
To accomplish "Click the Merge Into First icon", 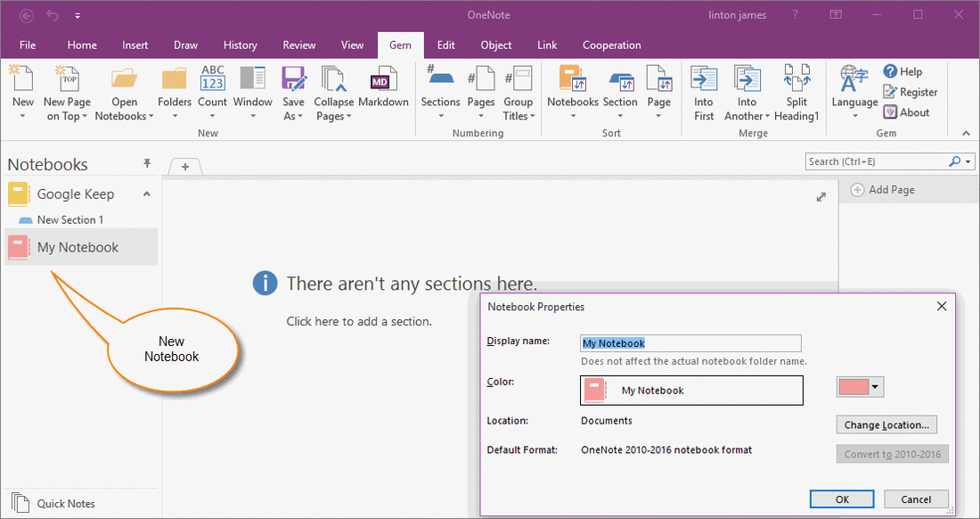I will coord(704,78).
